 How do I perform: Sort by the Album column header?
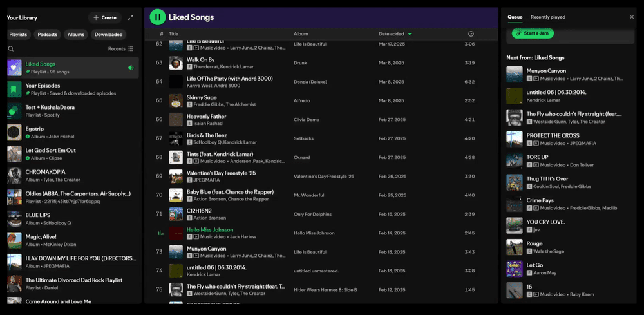tap(301, 34)
